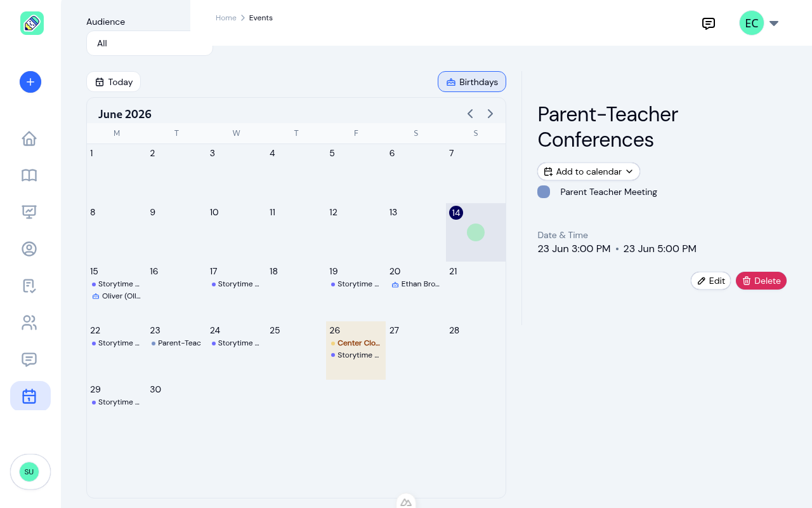Click the cake icon beside Oliver entry

(x=96, y=297)
